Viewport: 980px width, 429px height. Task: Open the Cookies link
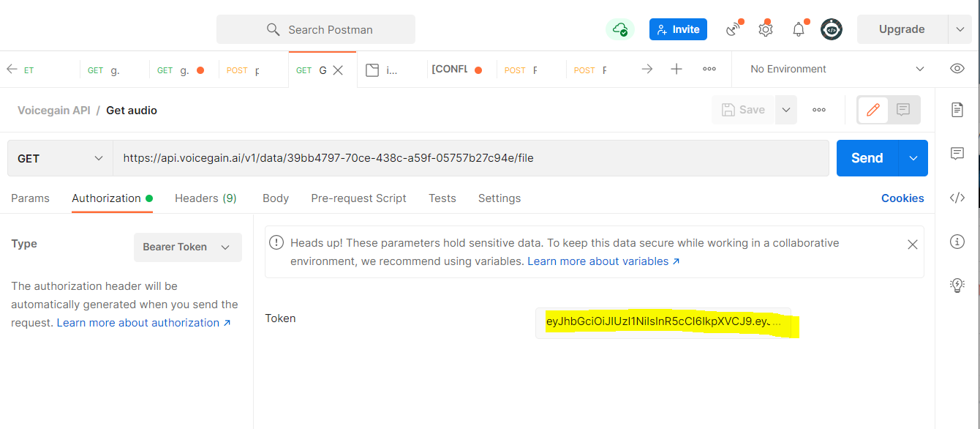click(902, 198)
